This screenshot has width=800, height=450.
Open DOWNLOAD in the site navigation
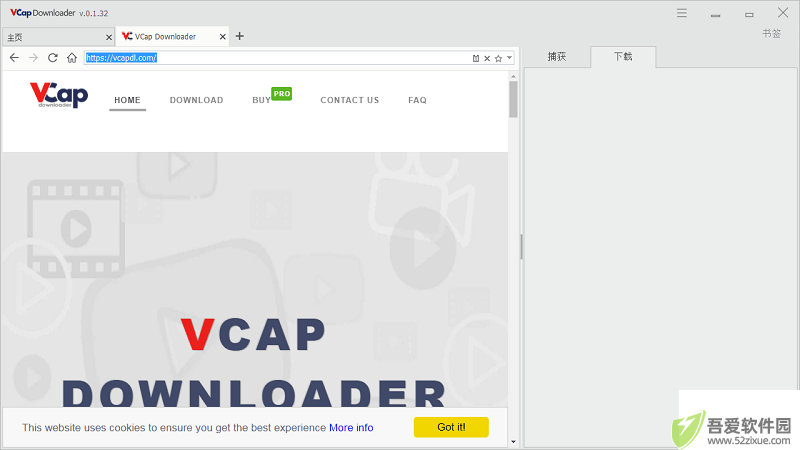196,100
